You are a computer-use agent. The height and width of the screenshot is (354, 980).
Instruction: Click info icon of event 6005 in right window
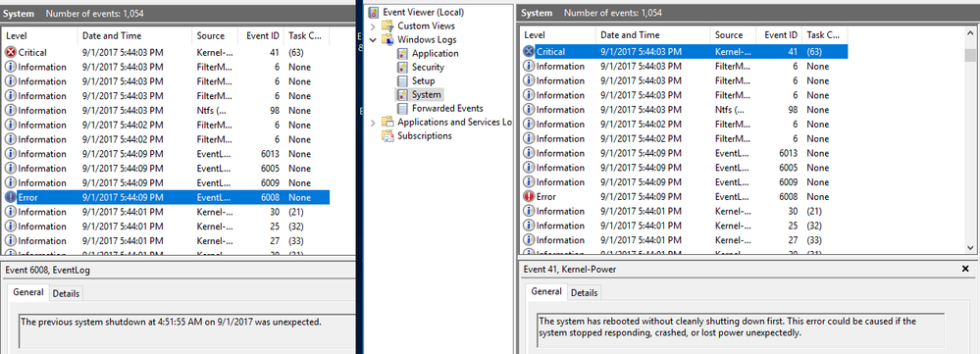[x=529, y=168]
